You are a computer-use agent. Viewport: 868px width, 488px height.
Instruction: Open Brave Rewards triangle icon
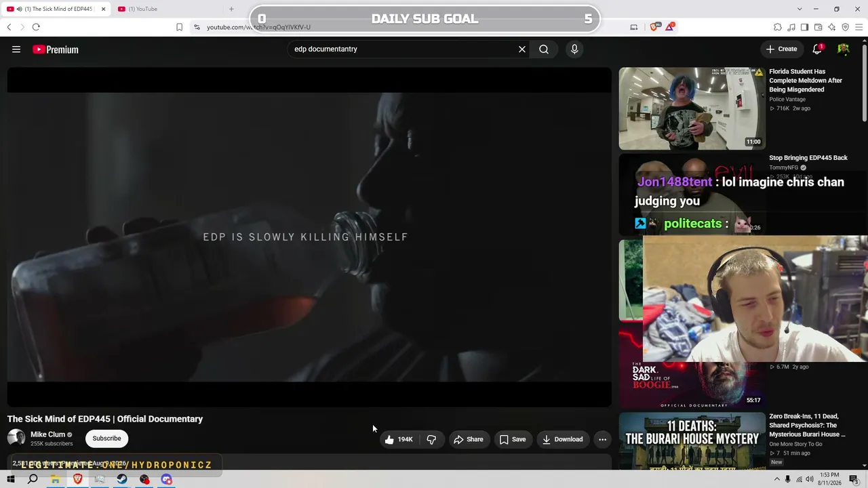click(x=670, y=27)
